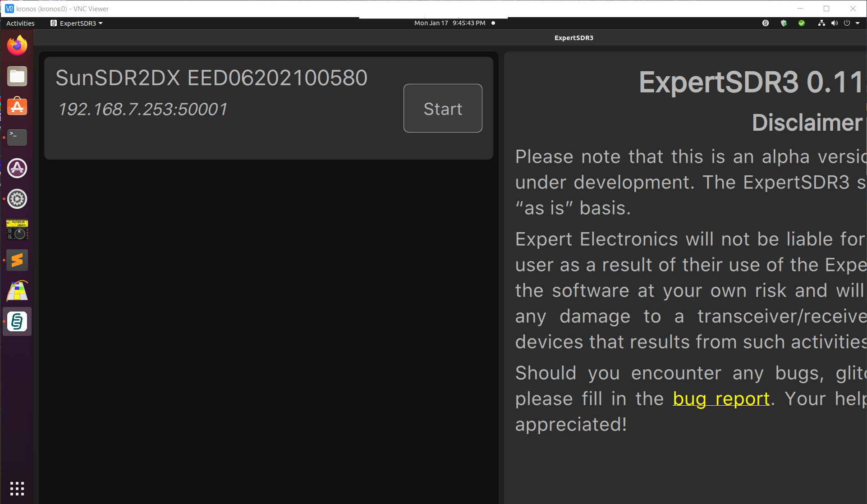This screenshot has height=504, width=867.
Task: Open Settings via the gear icon in dock
Action: [x=17, y=198]
